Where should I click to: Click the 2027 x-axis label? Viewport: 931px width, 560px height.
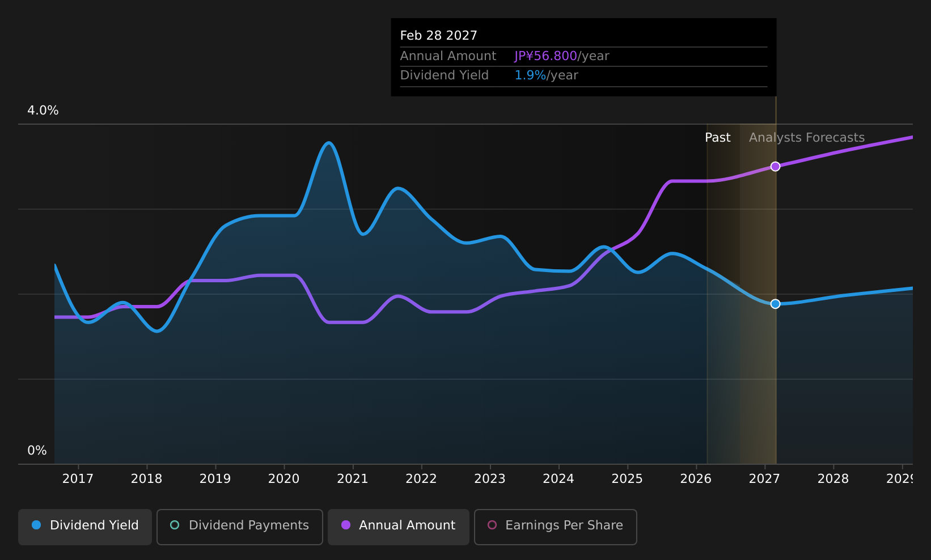point(764,479)
